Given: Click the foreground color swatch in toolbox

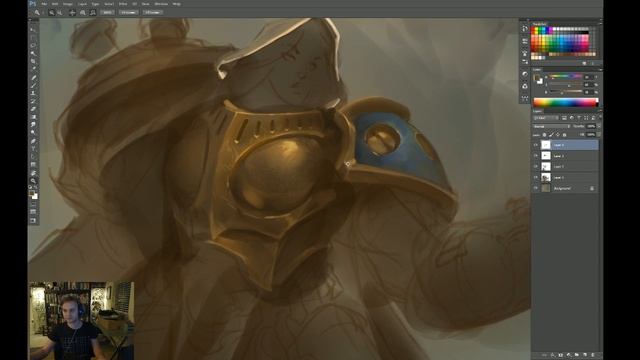Looking at the screenshot, I should point(31,194).
